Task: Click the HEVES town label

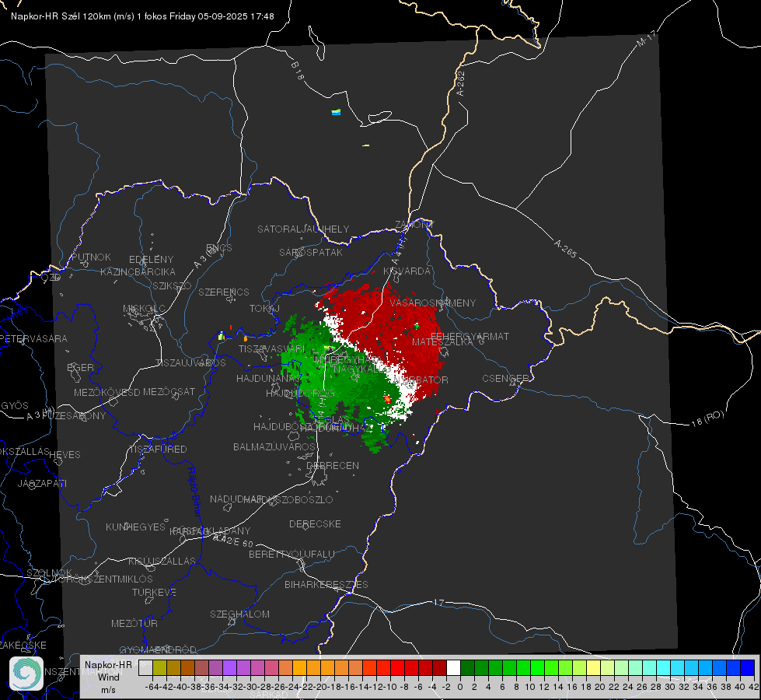Action: (x=65, y=455)
